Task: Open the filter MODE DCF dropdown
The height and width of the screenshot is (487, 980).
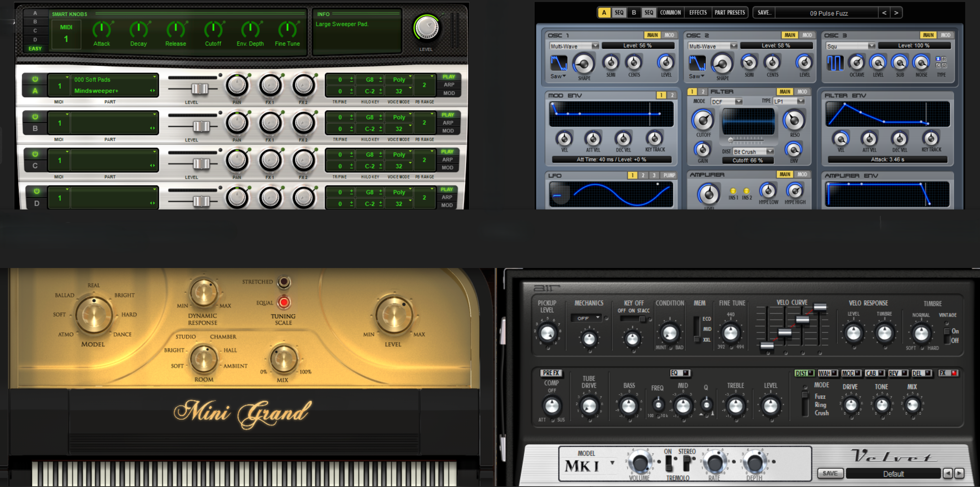Action: coord(727,102)
